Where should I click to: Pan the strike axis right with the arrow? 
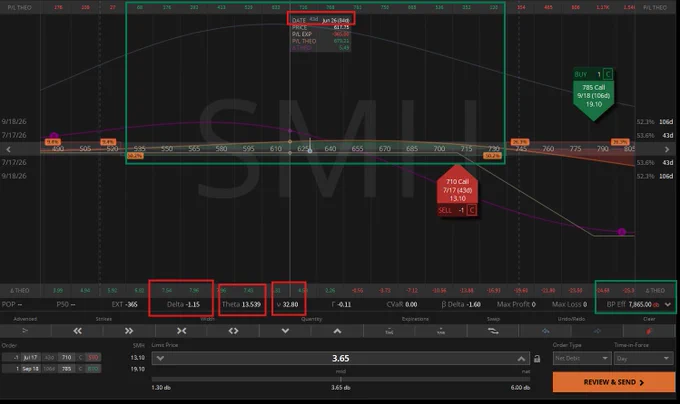pos(667,149)
